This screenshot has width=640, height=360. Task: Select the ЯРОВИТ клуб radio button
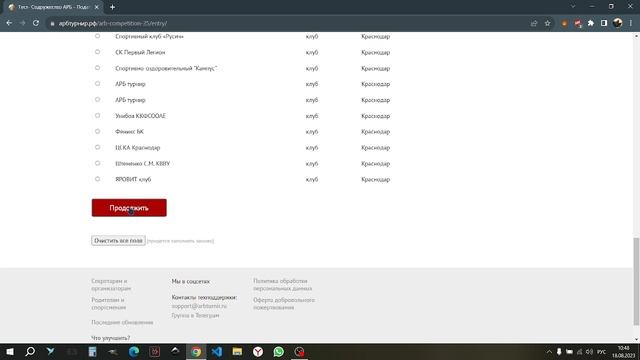coord(97,179)
